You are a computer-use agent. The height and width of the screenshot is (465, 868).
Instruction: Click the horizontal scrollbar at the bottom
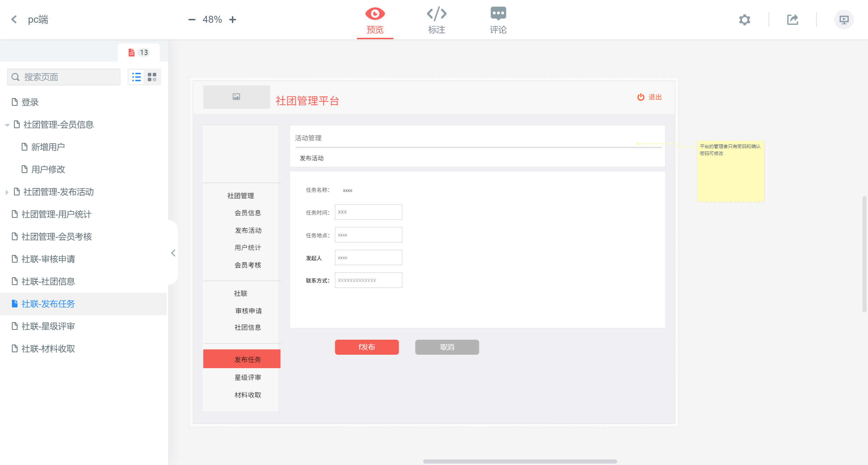coord(520,461)
